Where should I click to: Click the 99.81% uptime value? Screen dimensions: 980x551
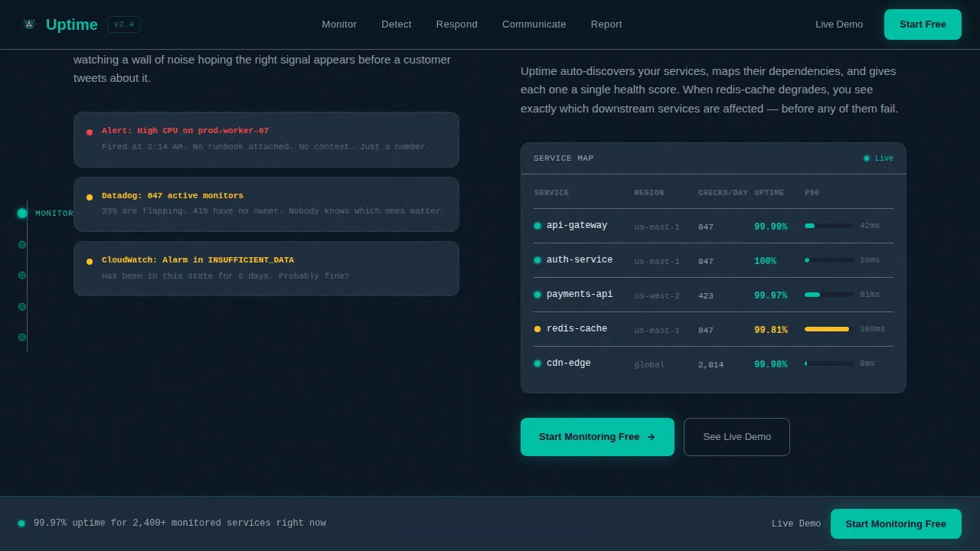[770, 330]
